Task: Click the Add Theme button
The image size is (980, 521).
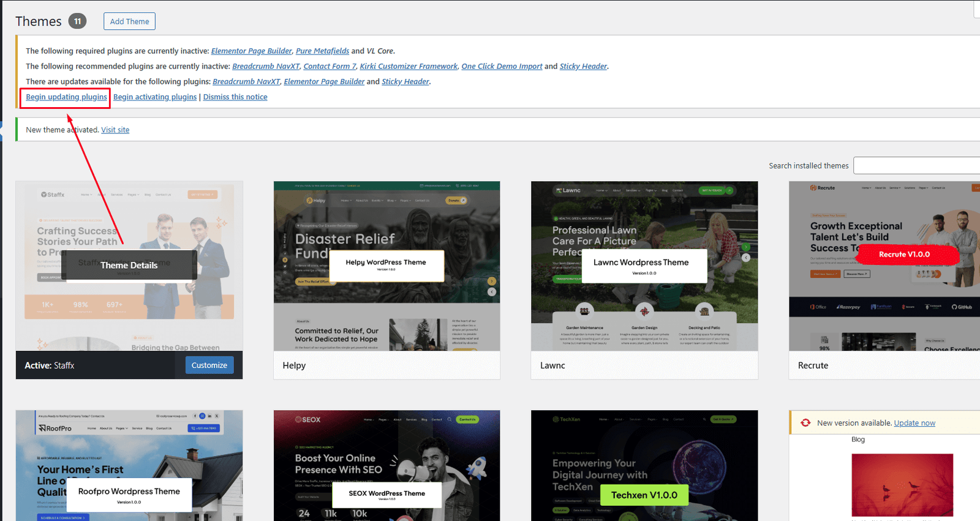Action: tap(129, 21)
